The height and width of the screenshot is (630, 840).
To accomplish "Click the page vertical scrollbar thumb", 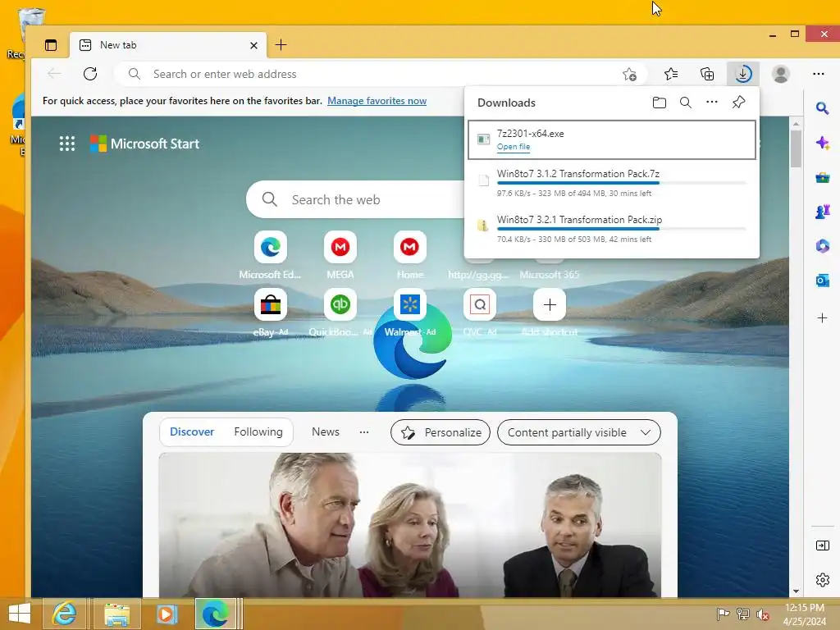I will (796, 148).
